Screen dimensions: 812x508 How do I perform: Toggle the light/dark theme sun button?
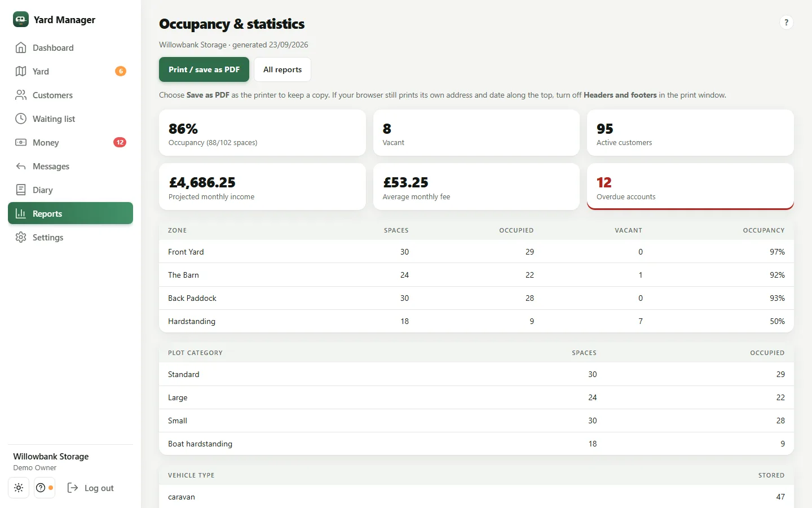tap(19, 488)
